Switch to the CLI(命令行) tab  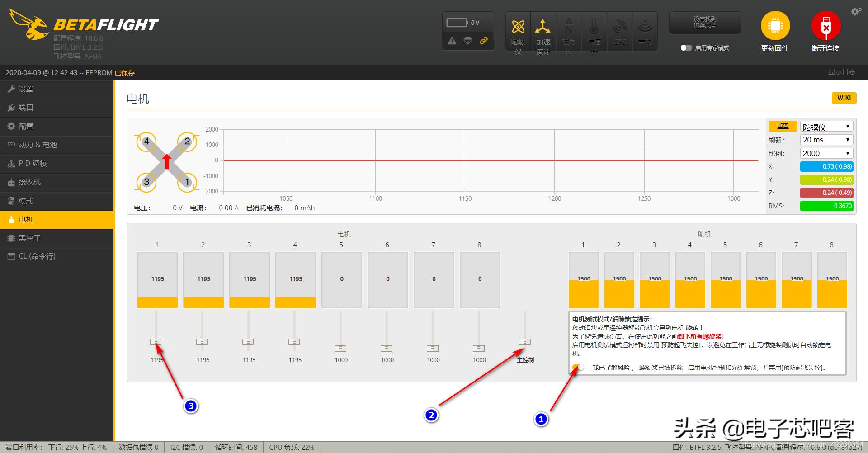(x=37, y=256)
